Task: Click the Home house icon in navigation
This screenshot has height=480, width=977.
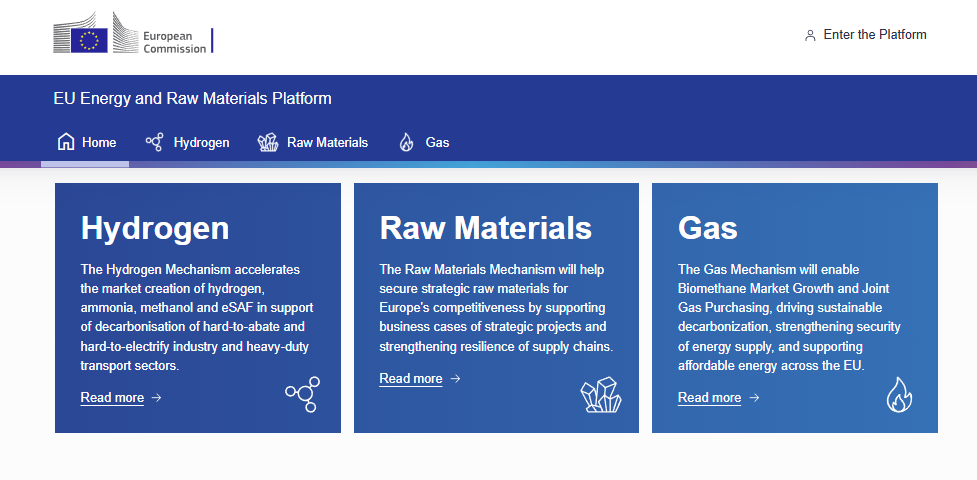Action: click(x=66, y=142)
